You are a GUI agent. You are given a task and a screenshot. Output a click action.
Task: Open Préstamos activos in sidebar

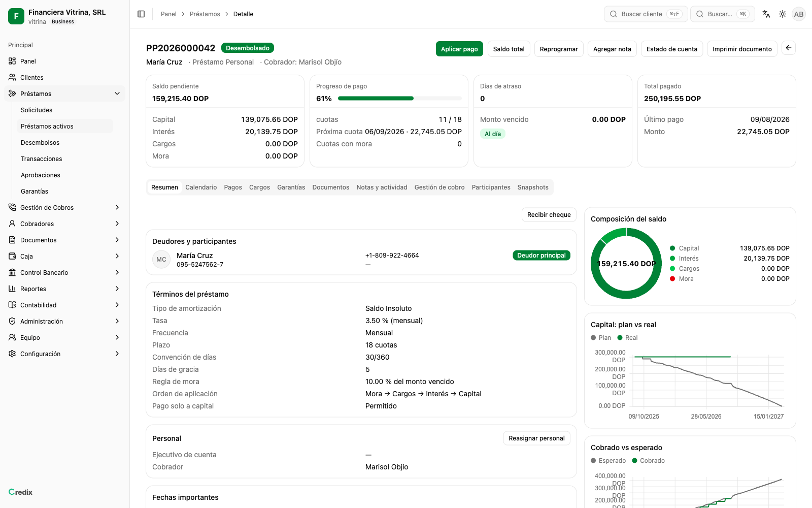(65, 126)
